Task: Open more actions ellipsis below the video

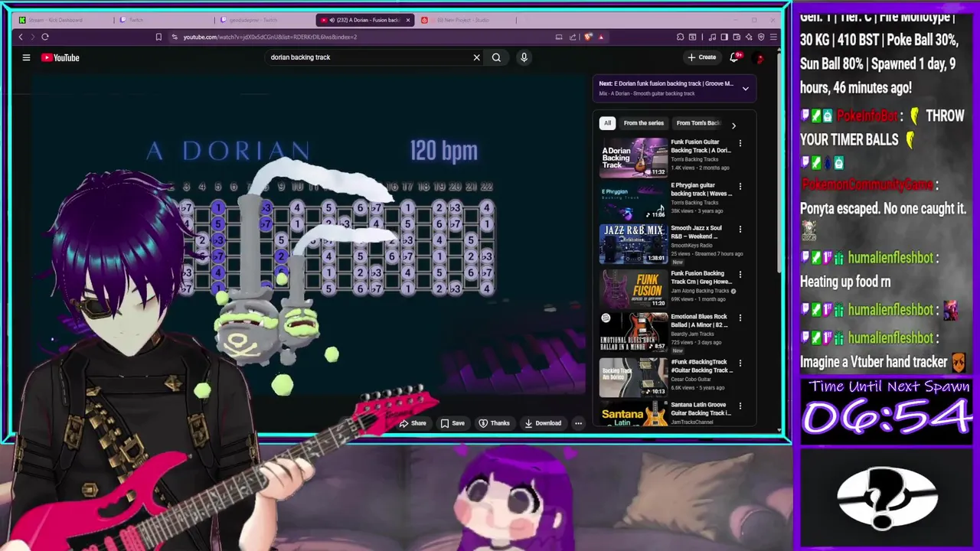Action: point(578,423)
